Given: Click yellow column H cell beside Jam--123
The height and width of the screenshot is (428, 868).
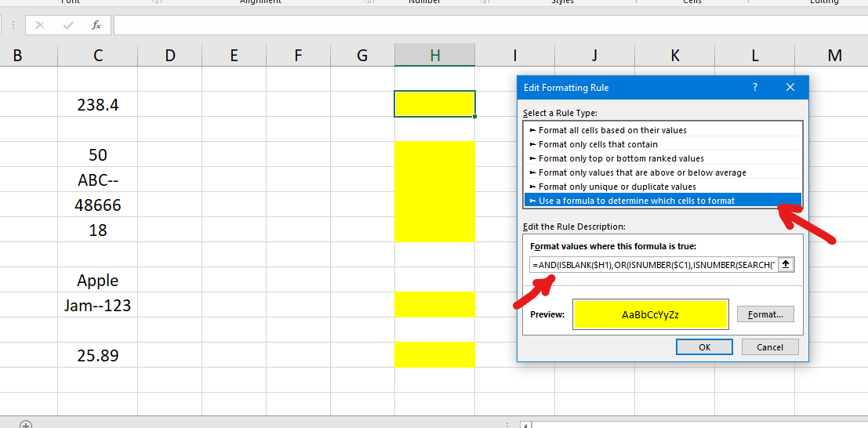Looking at the screenshot, I should click(434, 304).
